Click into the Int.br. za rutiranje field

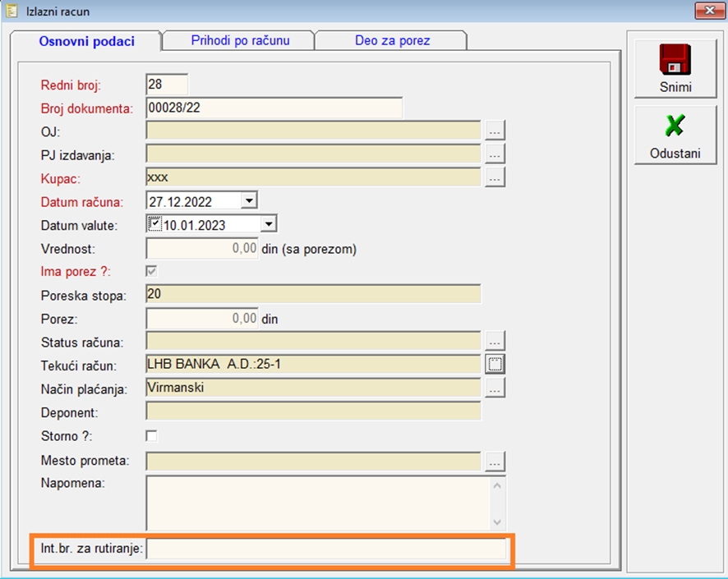pos(325,549)
